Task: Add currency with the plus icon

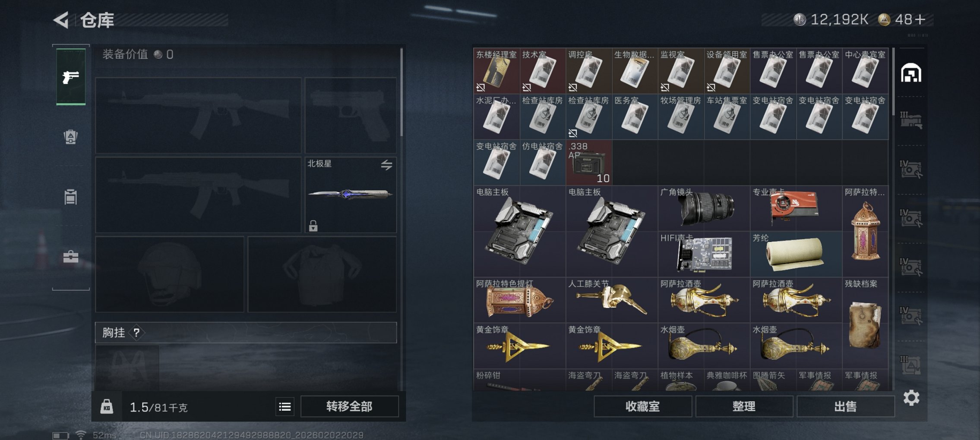Action: pyautogui.click(x=920, y=20)
